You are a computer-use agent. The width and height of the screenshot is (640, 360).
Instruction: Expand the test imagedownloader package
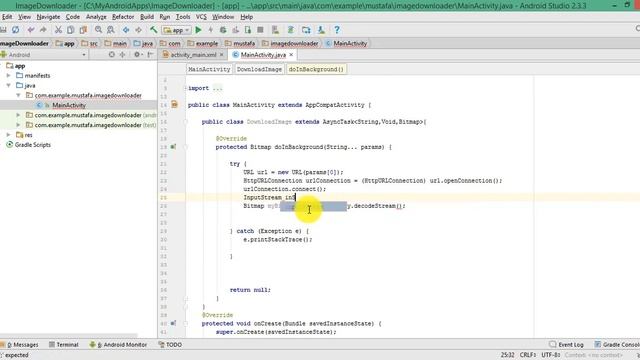[18, 125]
